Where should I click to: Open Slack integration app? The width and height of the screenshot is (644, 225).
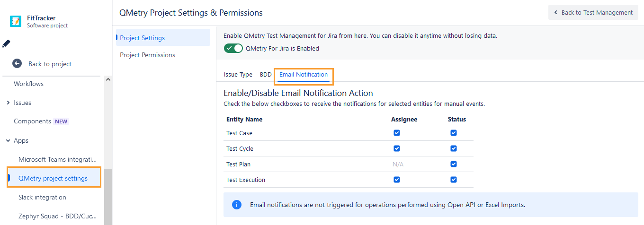(x=42, y=197)
